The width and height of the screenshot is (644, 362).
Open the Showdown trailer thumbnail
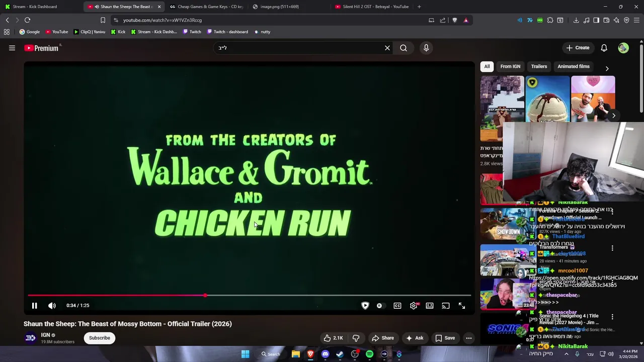(508, 224)
